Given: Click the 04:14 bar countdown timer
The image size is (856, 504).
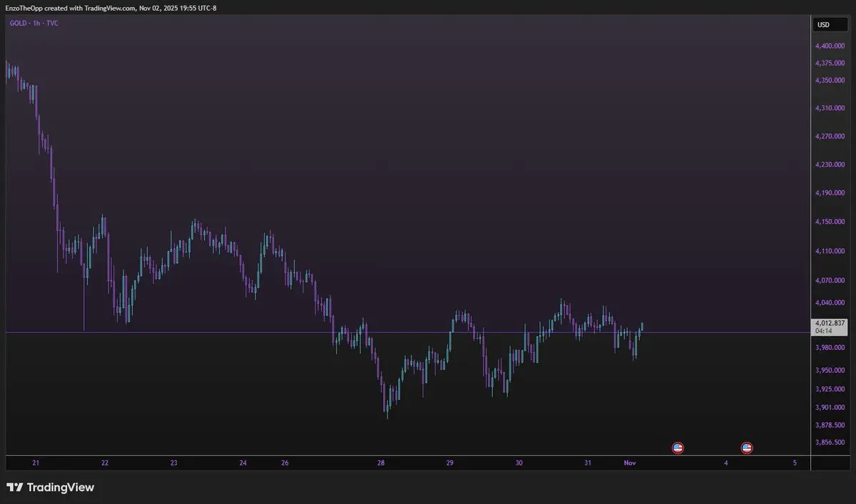Looking at the screenshot, I should point(823,331).
